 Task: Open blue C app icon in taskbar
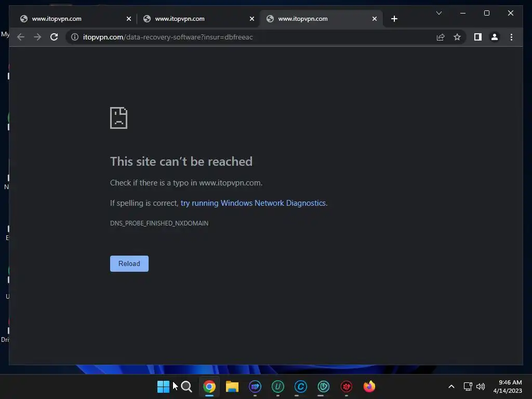pos(301,387)
